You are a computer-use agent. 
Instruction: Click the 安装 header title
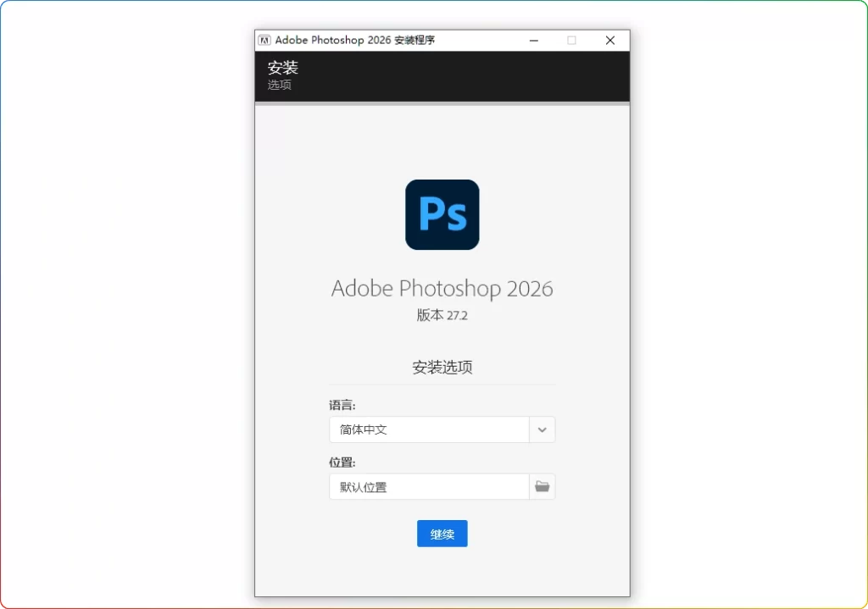click(285, 69)
